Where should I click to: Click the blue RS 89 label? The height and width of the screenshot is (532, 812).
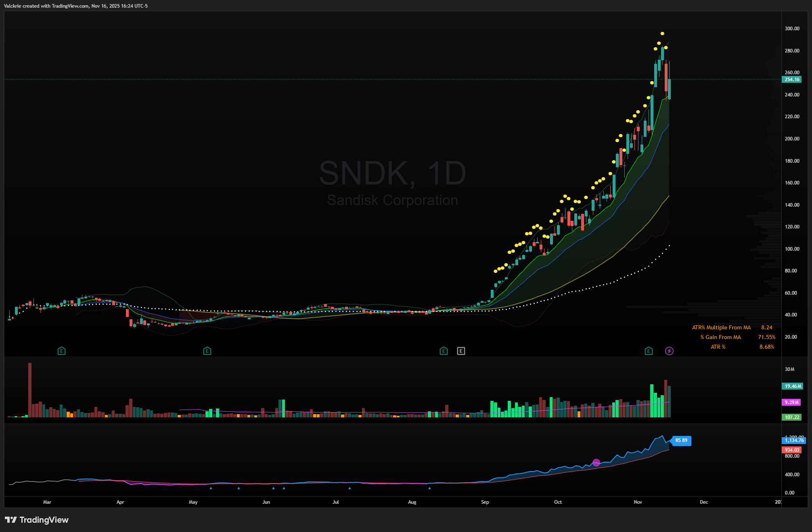pyautogui.click(x=681, y=440)
